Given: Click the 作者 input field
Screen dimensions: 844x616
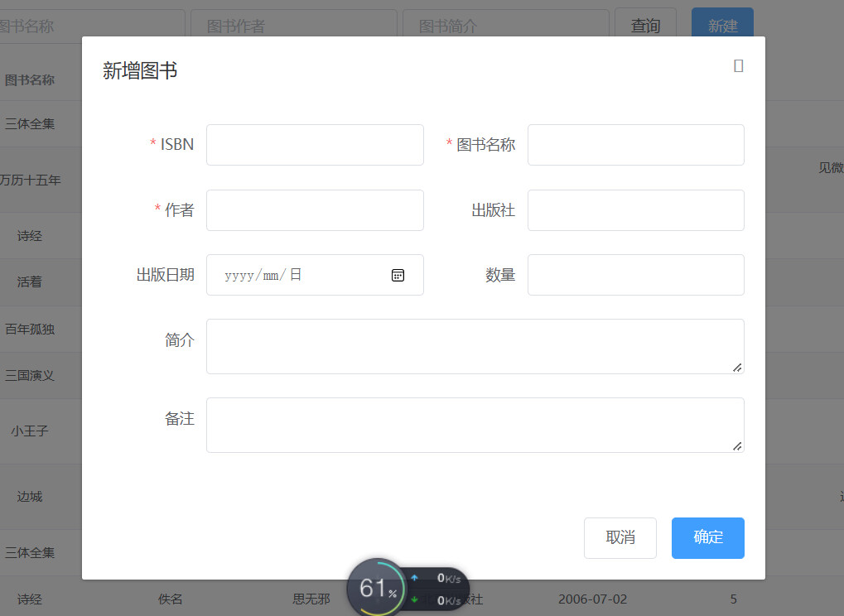Looking at the screenshot, I should (x=315, y=210).
